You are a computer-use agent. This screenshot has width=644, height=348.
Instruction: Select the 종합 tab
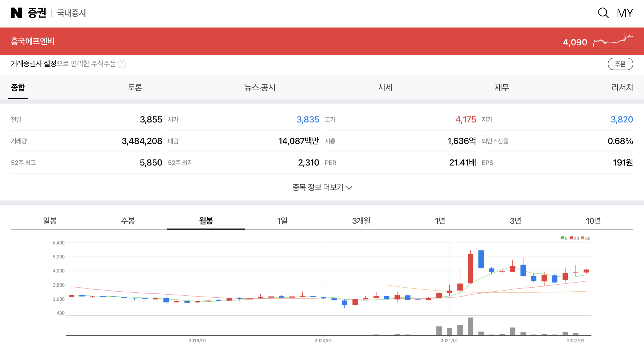[18, 87]
